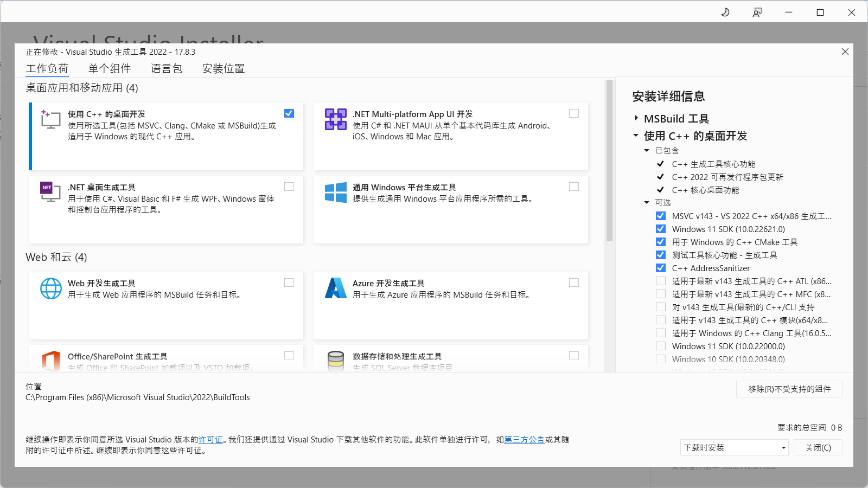Check the .NET 桌面生成工具 workload
868x488 pixels.
(289, 187)
